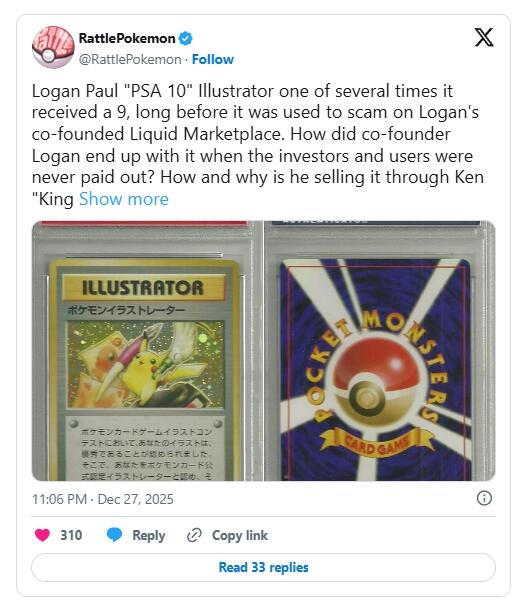Image resolution: width=521 pixels, height=609 pixels.
Task: Open the Pocket Monsters card back image
Action: [x=380, y=351]
